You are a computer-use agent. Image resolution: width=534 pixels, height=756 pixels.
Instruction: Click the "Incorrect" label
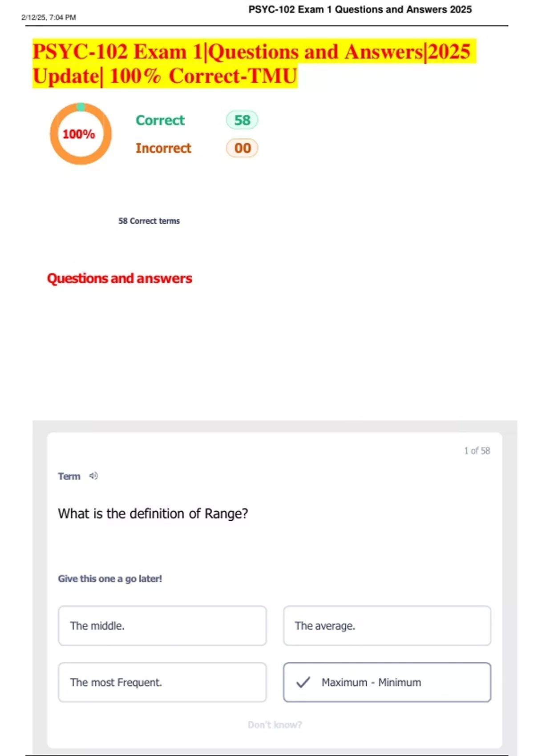[163, 148]
